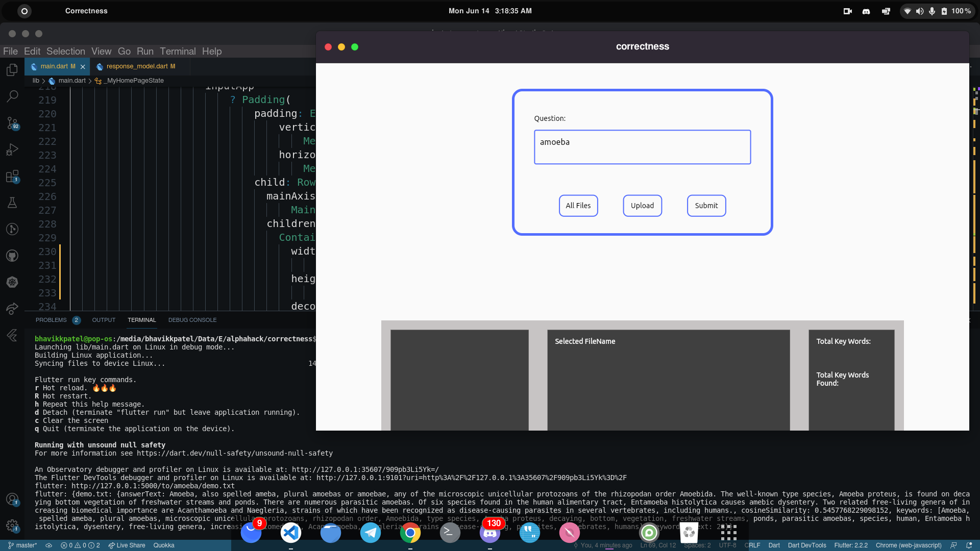Open the Flutter icon in activity bar

[x=12, y=335]
